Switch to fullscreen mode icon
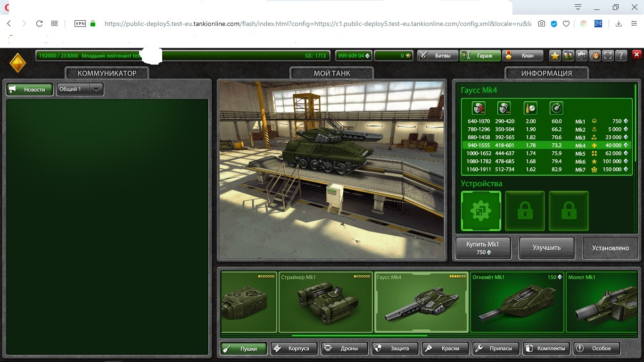 click(x=608, y=56)
